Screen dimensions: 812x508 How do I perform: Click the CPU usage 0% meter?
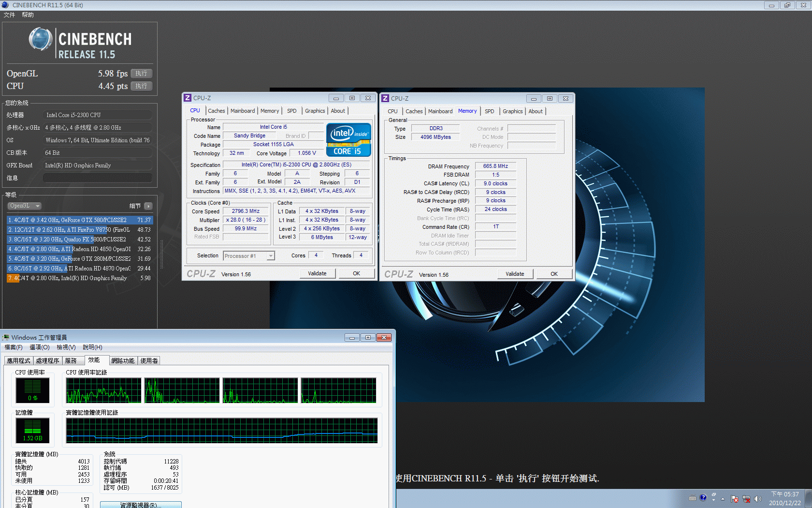[32, 391]
